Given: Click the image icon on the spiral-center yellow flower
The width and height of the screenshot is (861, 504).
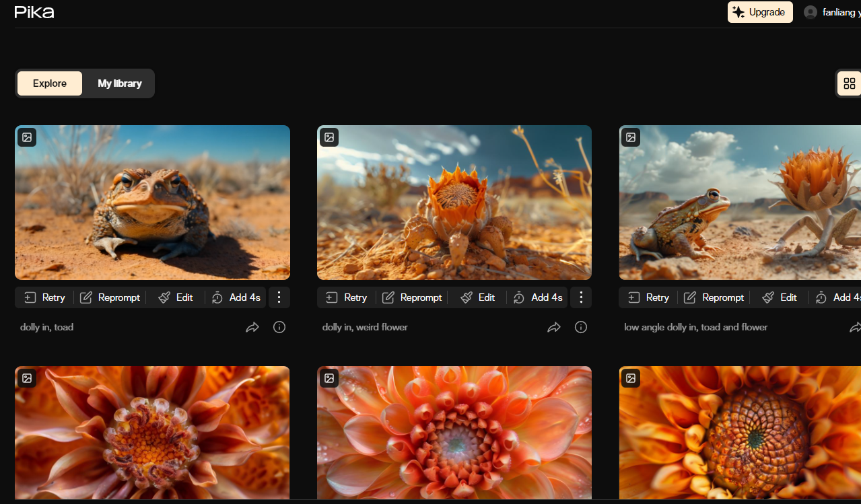Looking at the screenshot, I should coord(631,378).
